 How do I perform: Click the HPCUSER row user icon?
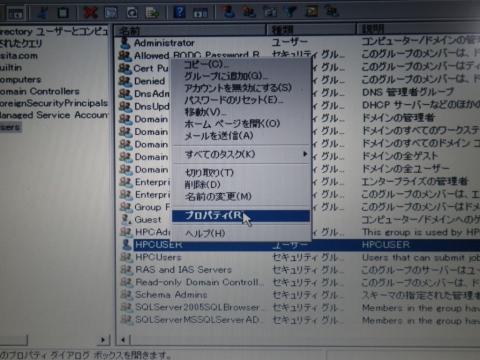pos(127,245)
